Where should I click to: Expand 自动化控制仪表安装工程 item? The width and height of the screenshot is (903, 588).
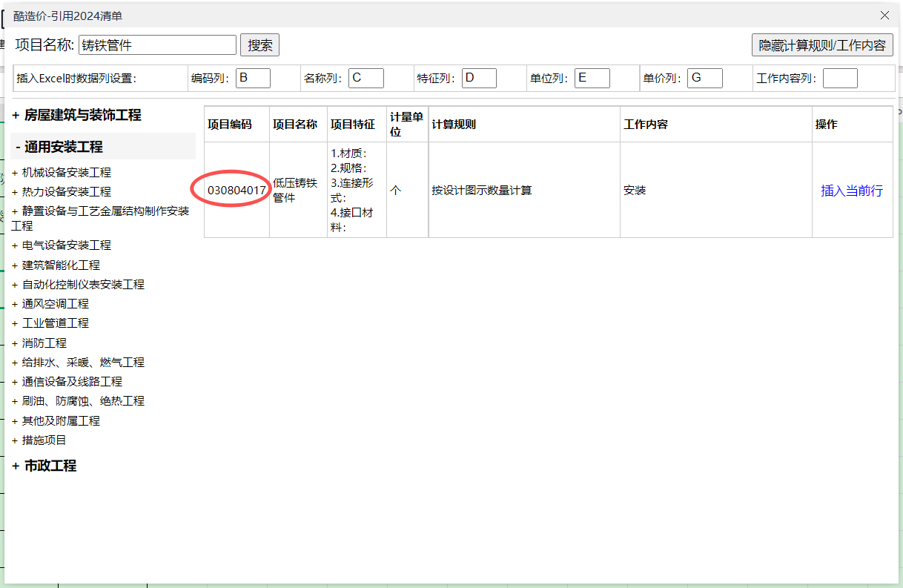(x=78, y=284)
